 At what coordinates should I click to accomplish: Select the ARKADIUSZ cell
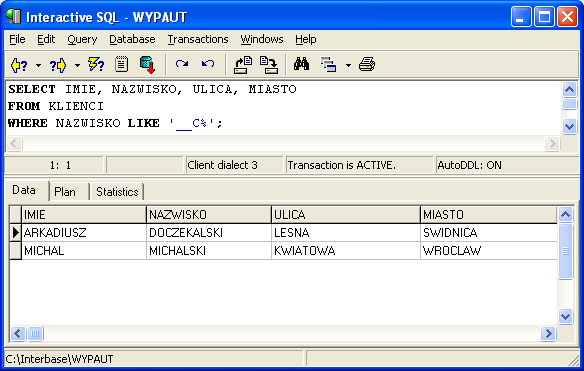click(x=84, y=233)
